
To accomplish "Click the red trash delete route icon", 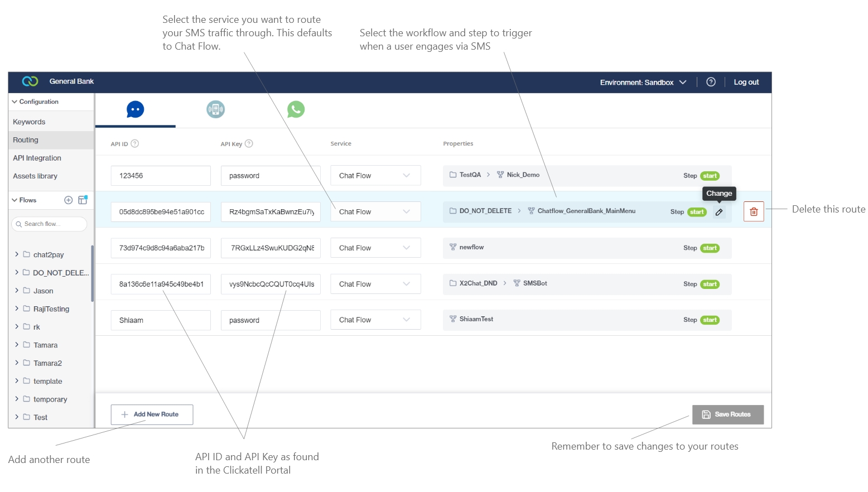I will pyautogui.click(x=753, y=212).
